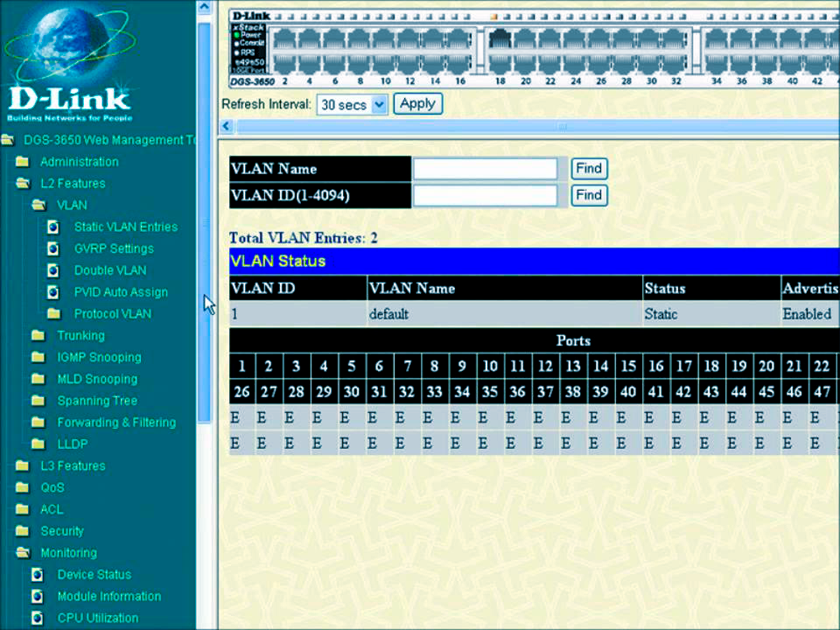Click the port 35 header cell
This screenshot has height=630, width=840.
tap(490, 391)
